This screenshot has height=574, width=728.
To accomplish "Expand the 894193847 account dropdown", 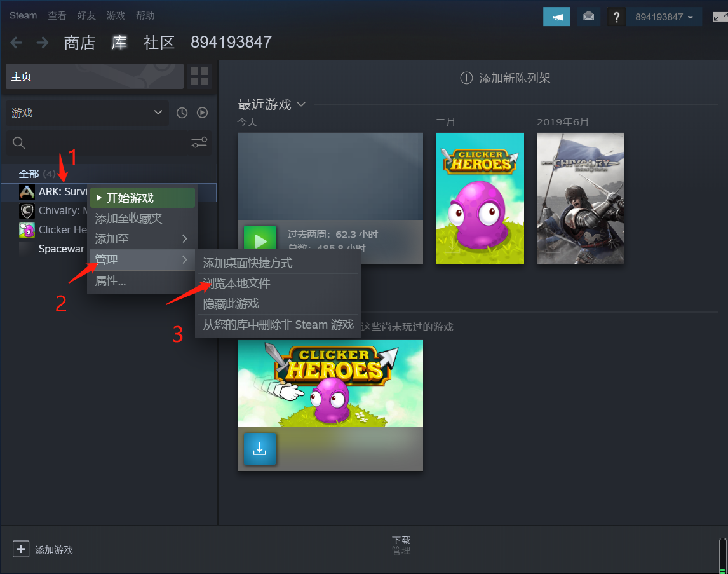I will 664,17.
